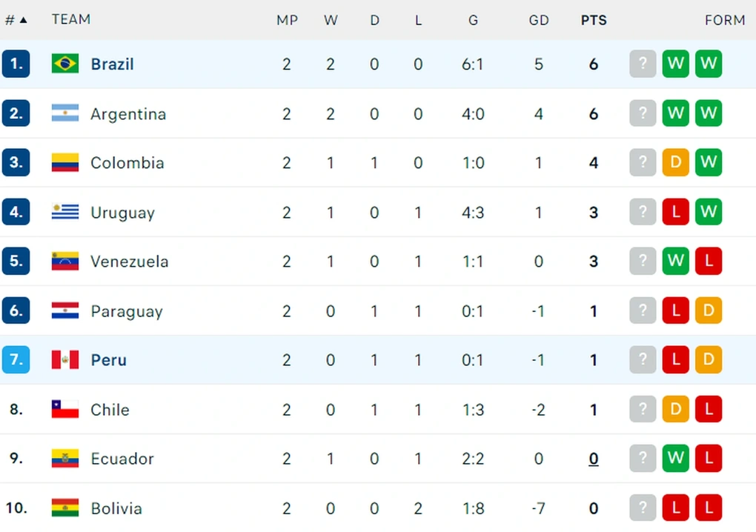Image resolution: width=756 pixels, height=532 pixels.
Task: Open the Paraguay team name link
Action: point(126,311)
